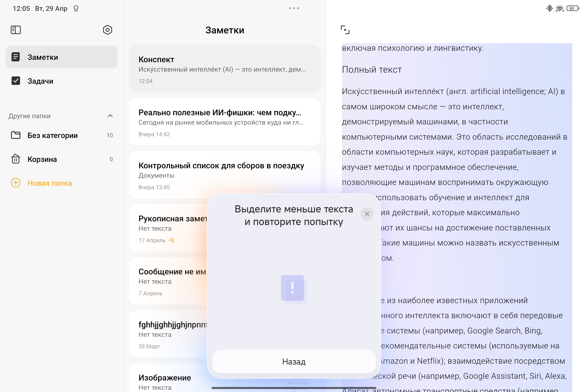Open the Корзина folder
Viewport: 588px width, 392px height.
pos(62,159)
